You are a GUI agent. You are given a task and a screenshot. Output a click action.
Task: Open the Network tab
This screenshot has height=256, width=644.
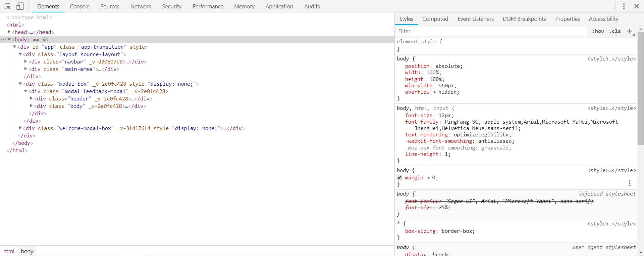(x=141, y=6)
